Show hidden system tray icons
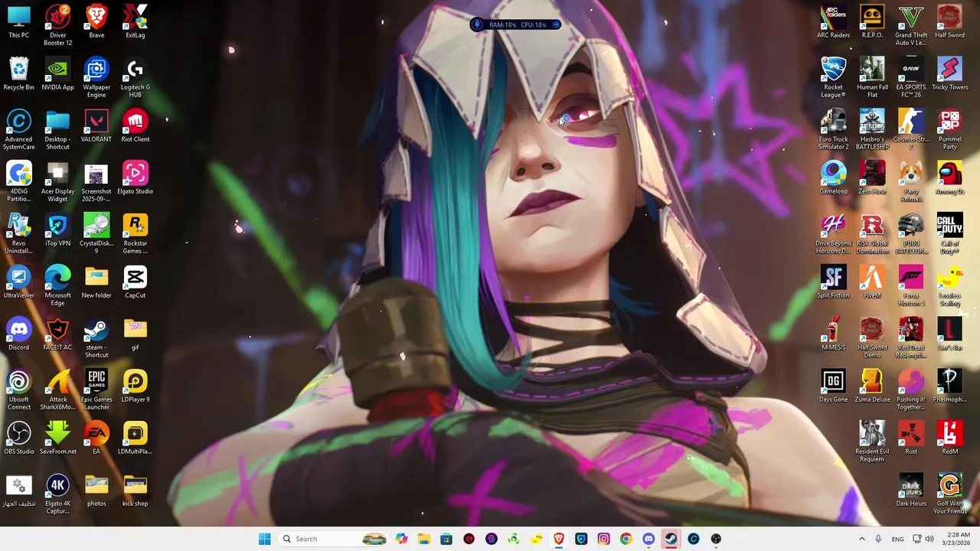 pos(861,539)
